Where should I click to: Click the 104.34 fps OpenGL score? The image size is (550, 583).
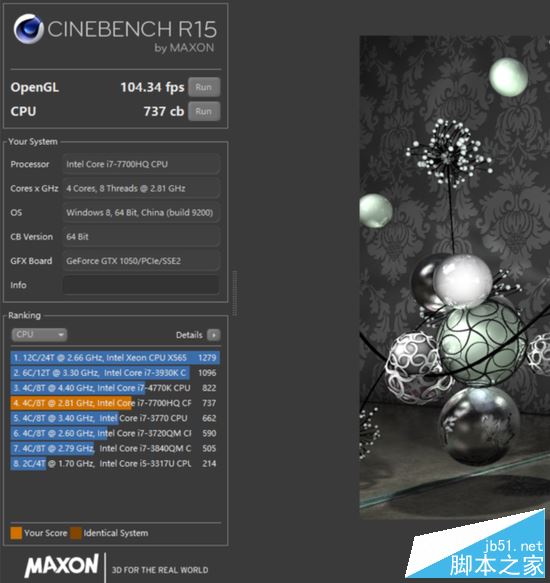point(152,87)
